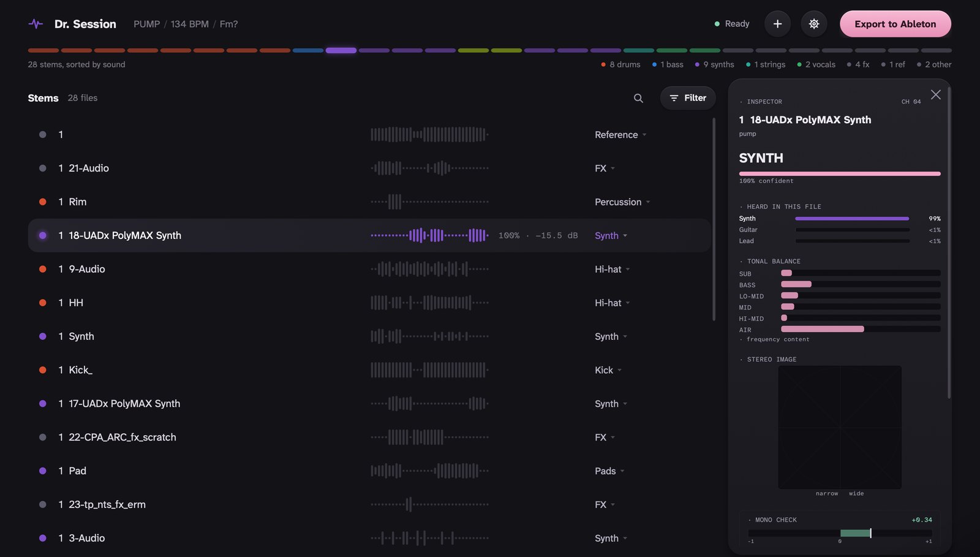The image size is (980, 557).
Task: Click the stereo image display in inspector
Action: [840, 427]
